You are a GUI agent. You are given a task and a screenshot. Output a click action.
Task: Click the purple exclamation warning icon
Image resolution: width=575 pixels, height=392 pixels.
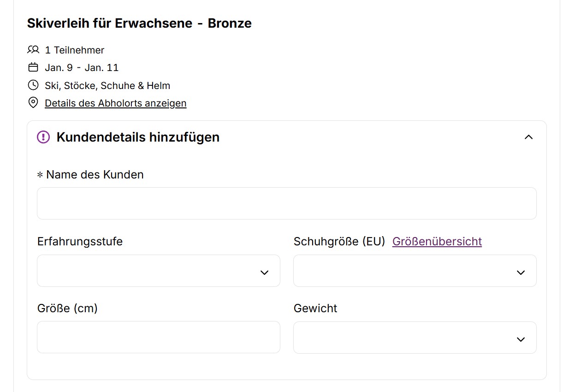click(43, 137)
